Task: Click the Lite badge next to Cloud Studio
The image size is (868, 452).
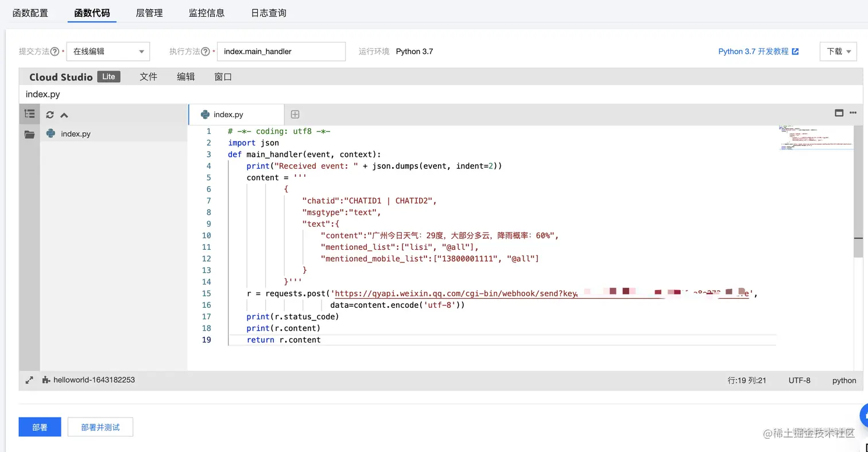Action: [108, 76]
